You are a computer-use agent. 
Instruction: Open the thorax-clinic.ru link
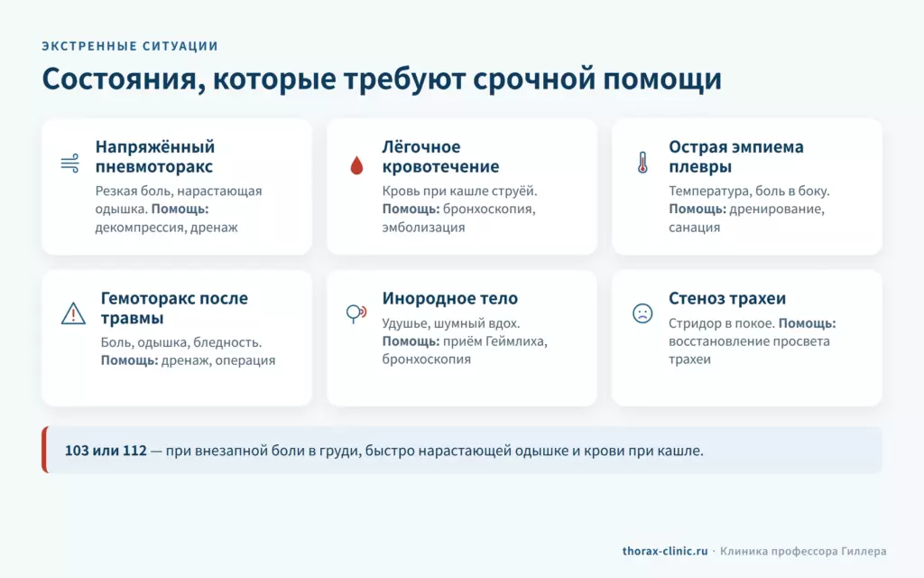(x=665, y=551)
